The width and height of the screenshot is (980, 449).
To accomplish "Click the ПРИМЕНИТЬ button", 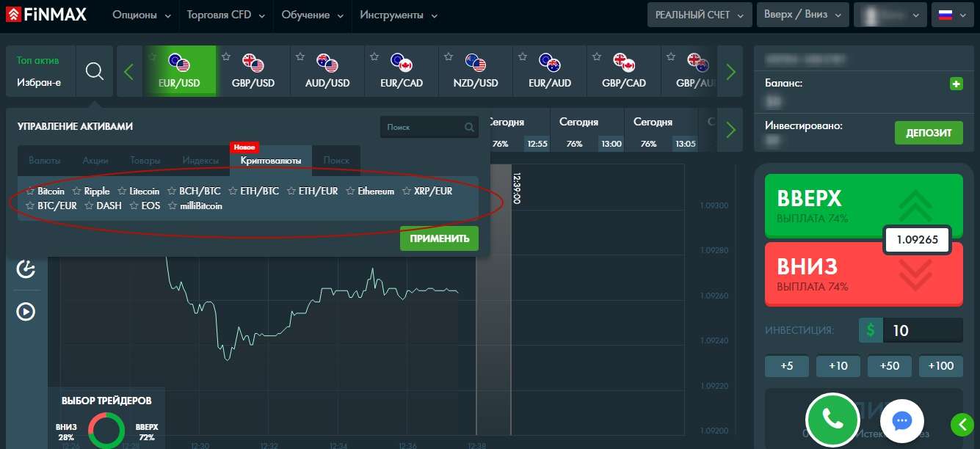I will [439, 238].
